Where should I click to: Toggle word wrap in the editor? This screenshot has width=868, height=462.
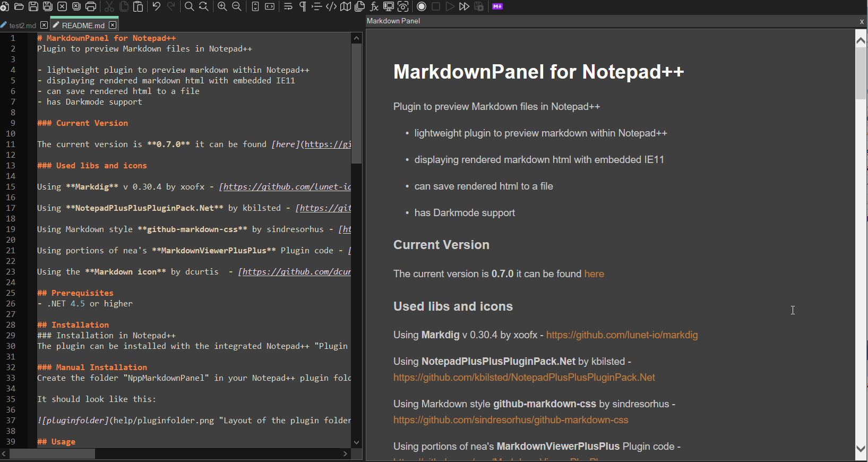click(288, 6)
